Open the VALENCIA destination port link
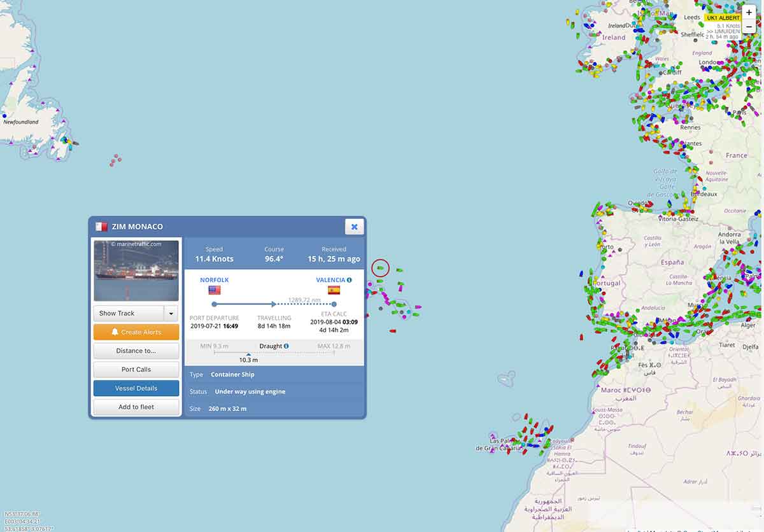Screen dimensions: 764x532 tap(330, 280)
